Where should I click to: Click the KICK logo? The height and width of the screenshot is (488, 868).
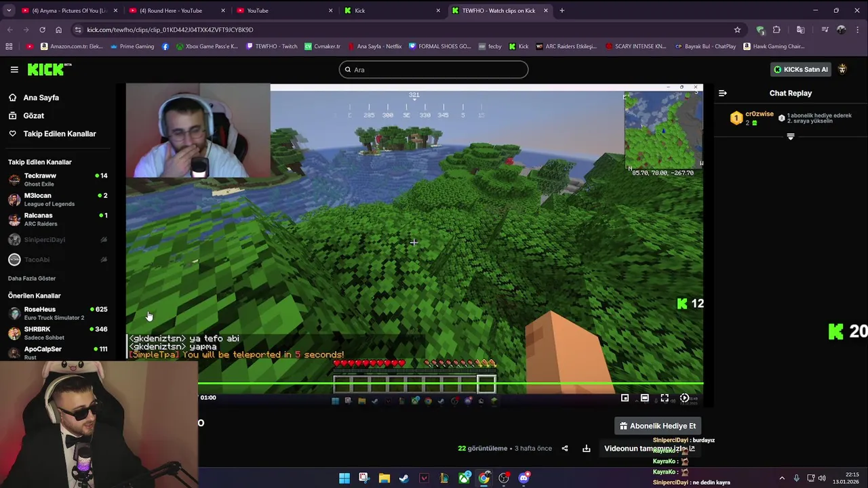coord(49,69)
